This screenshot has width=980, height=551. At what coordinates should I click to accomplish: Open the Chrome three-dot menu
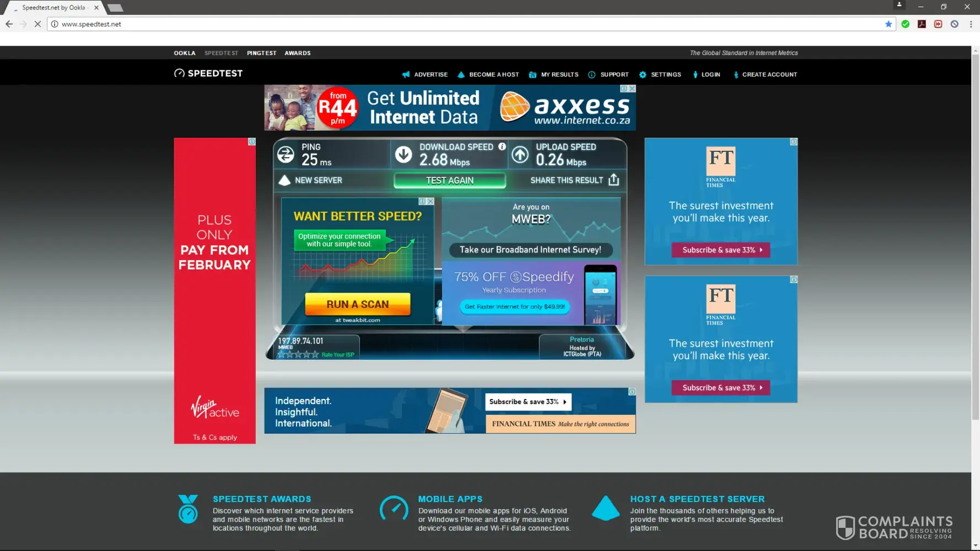point(971,24)
